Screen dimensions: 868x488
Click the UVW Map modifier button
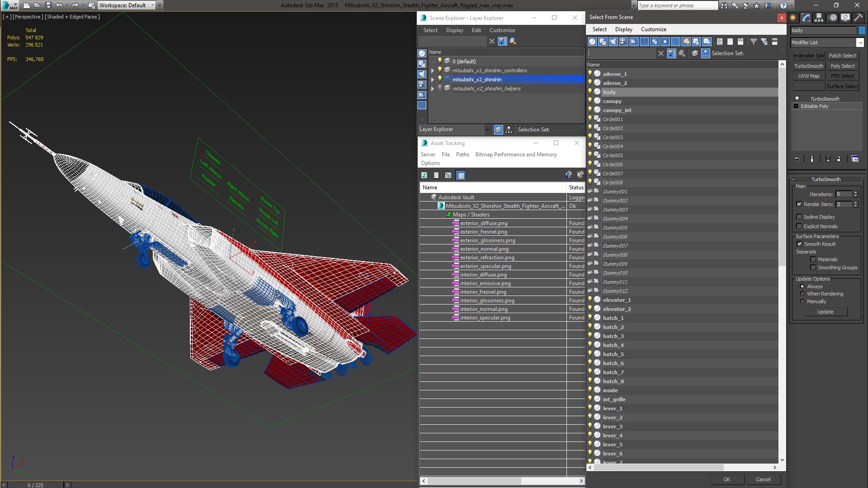(808, 76)
